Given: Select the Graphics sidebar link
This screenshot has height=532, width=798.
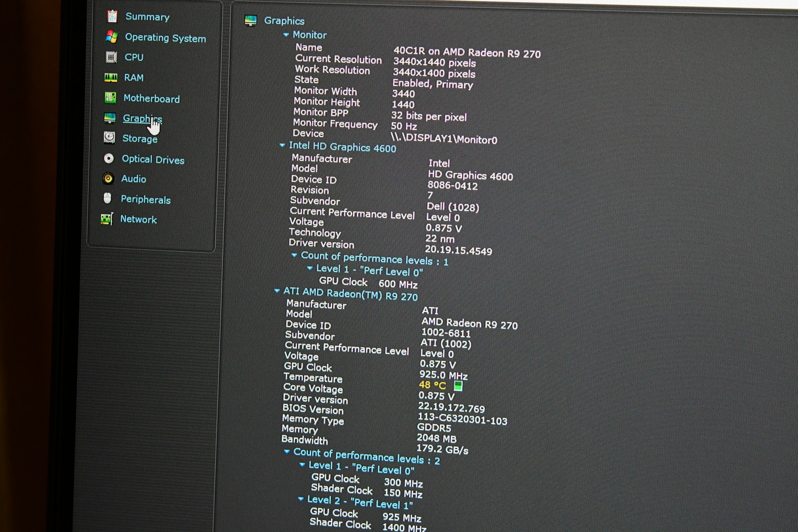Looking at the screenshot, I should (143, 119).
